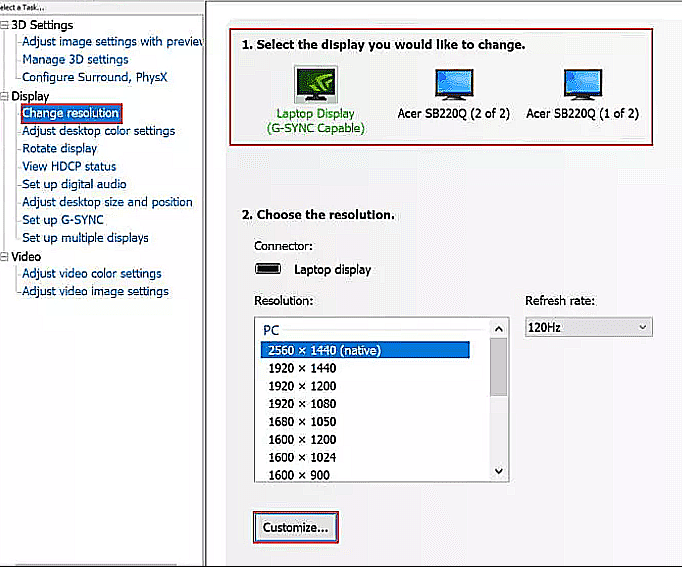This screenshot has height=567, width=682.
Task: Select the Acer SB220Q (1 of 2) display icon
Action: pyautogui.click(x=583, y=84)
